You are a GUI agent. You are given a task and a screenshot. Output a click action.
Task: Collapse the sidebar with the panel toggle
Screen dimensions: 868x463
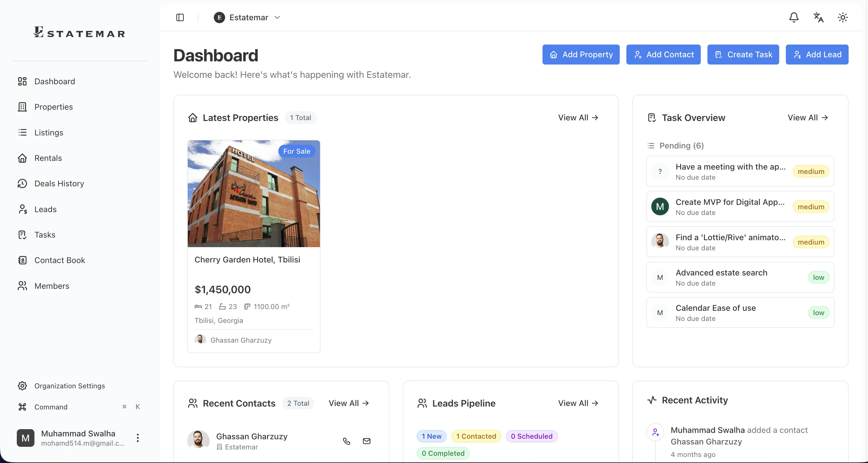click(x=180, y=18)
